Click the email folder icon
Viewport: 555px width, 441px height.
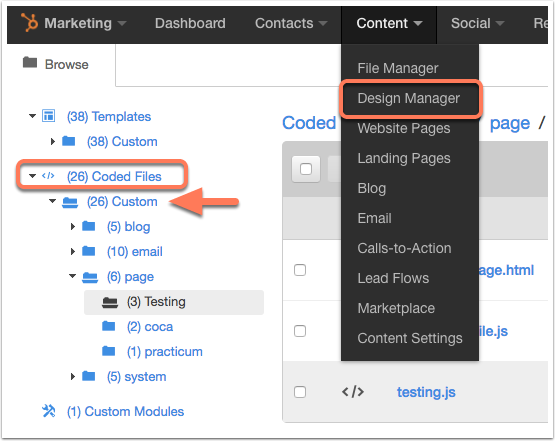coord(88,251)
